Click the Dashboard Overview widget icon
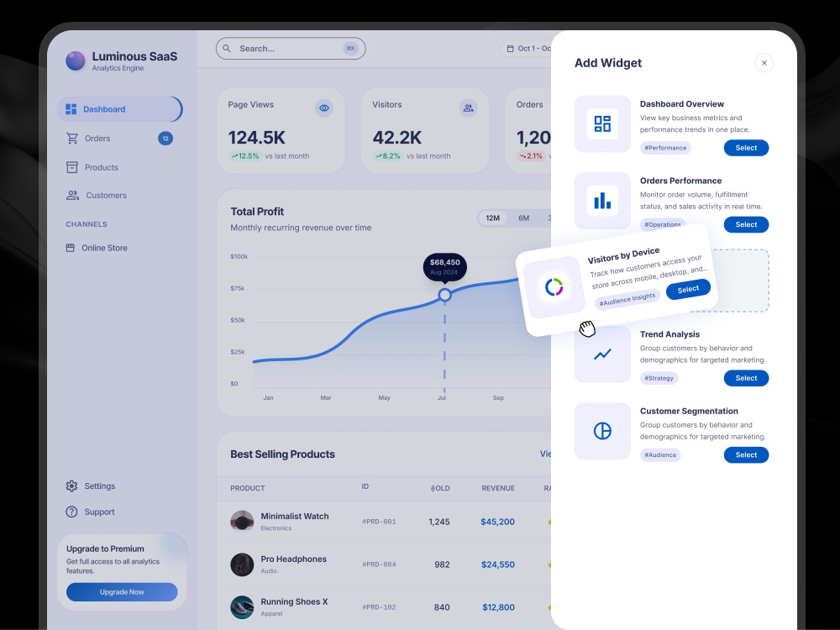840x630 pixels. 602,123
